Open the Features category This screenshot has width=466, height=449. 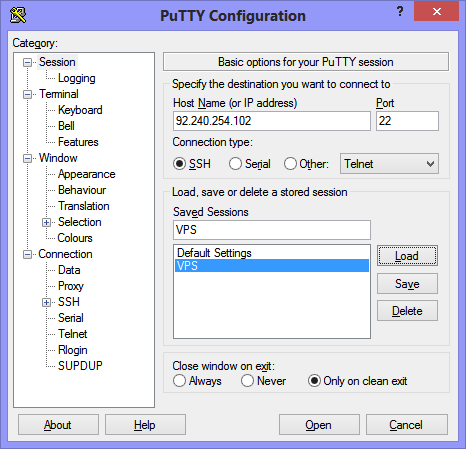pyautogui.click(x=78, y=142)
